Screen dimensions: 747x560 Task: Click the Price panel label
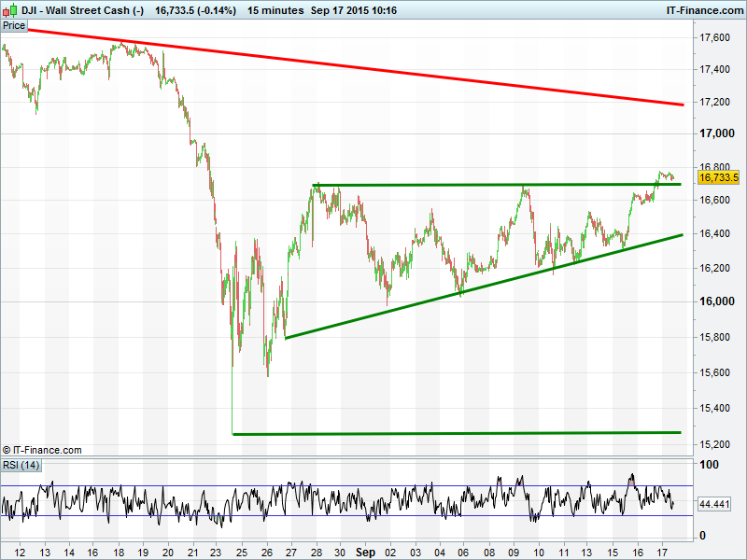click(14, 25)
